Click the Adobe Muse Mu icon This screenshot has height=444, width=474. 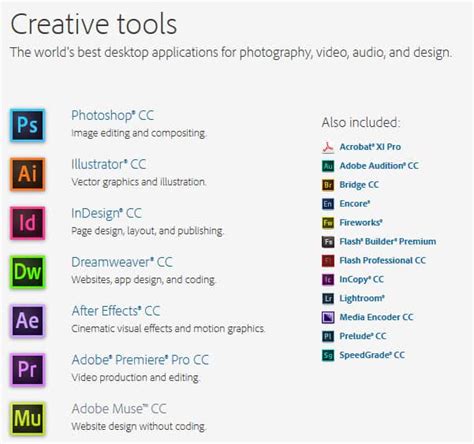tap(27, 419)
